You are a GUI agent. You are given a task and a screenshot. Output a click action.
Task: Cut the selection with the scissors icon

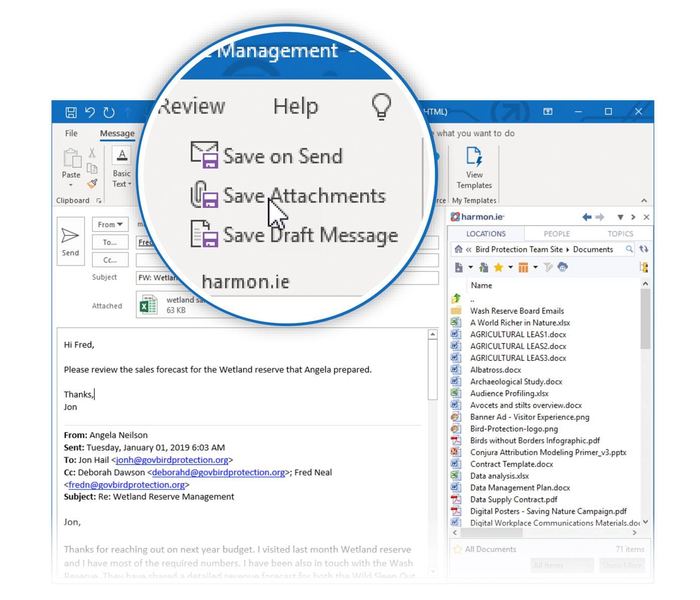(x=92, y=153)
